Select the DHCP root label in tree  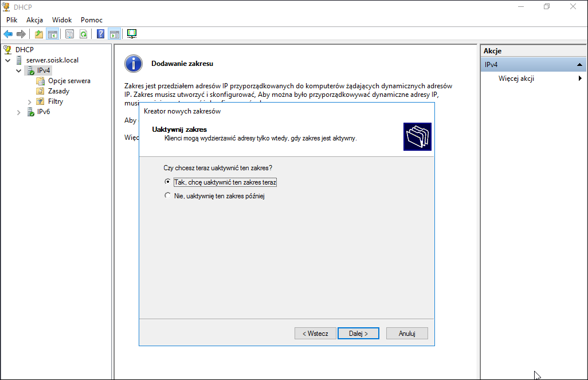coord(25,49)
